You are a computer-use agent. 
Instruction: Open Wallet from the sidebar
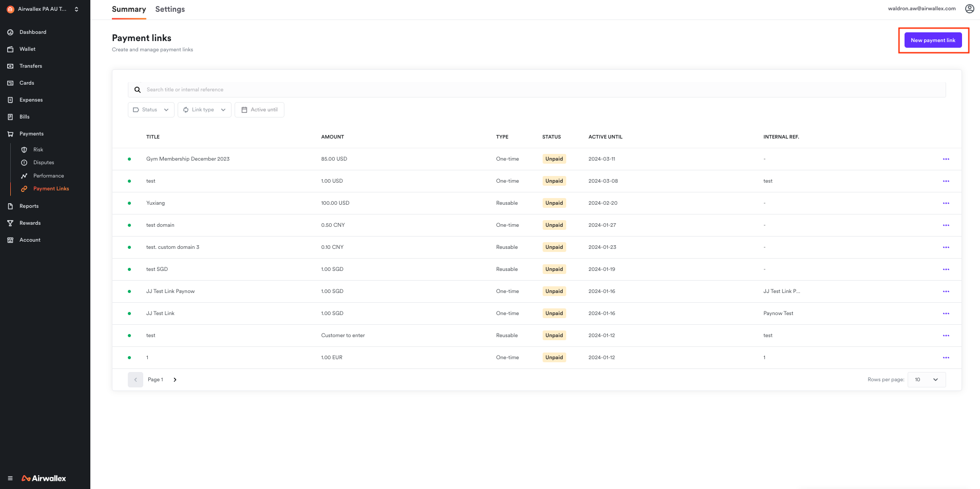pyautogui.click(x=27, y=49)
